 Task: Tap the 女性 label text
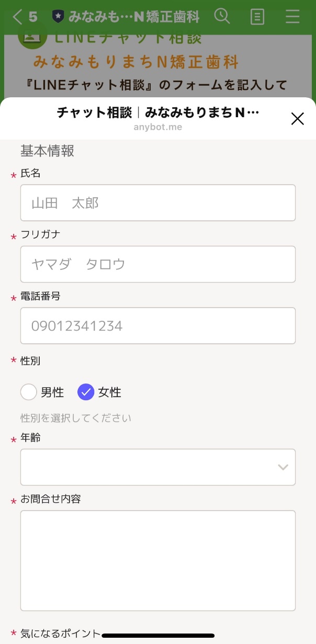109,392
